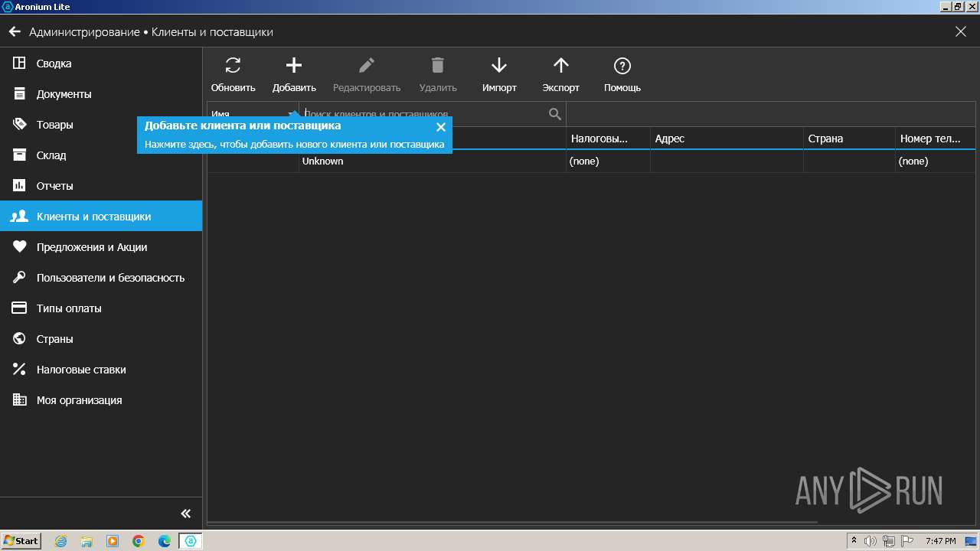Click the Добавить plus icon
Image resolution: width=980 pixels, height=551 pixels.
point(294,65)
